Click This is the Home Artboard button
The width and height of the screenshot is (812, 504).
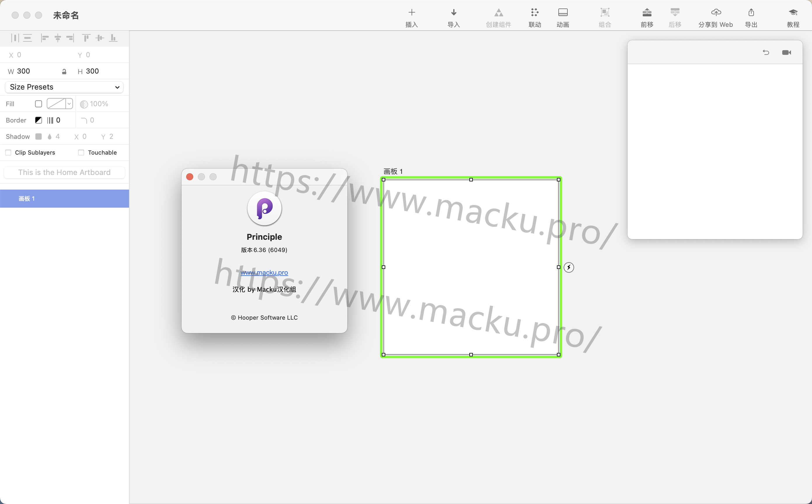point(65,172)
